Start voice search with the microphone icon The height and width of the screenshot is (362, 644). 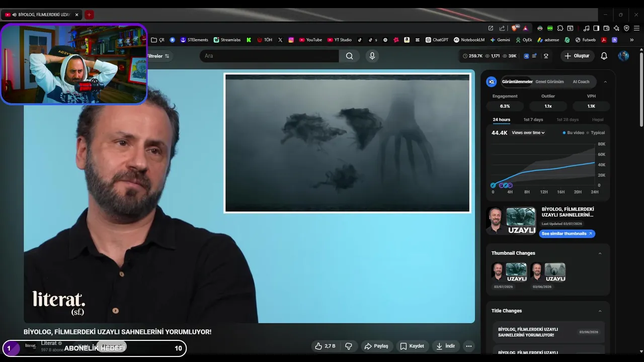pos(372,56)
